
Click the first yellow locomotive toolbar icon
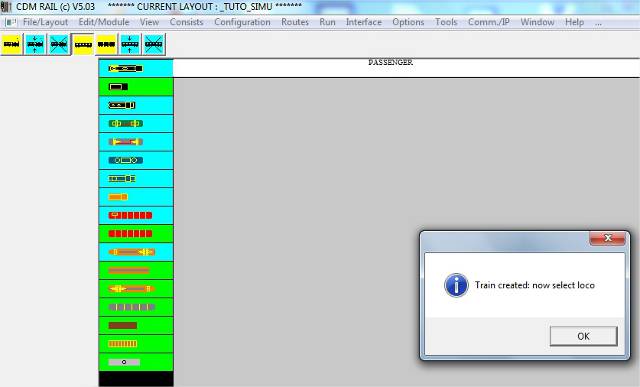[11, 44]
